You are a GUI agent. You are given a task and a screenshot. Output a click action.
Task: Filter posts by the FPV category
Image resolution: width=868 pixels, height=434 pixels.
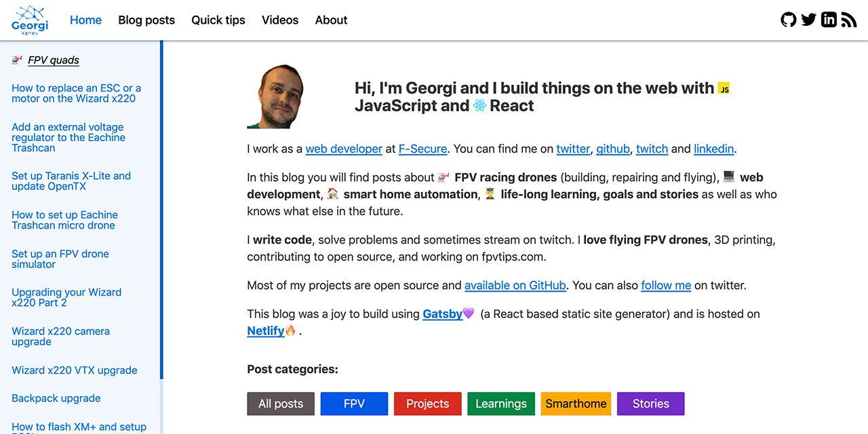click(354, 403)
